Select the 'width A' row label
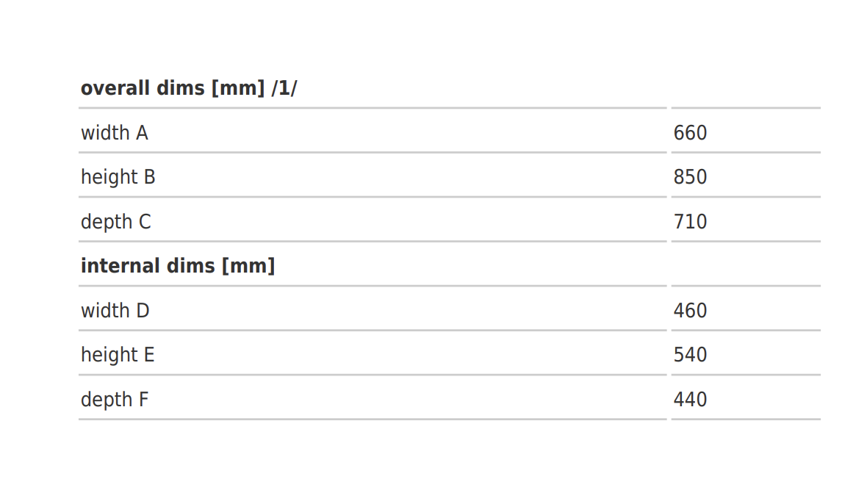867x504 pixels. (115, 133)
